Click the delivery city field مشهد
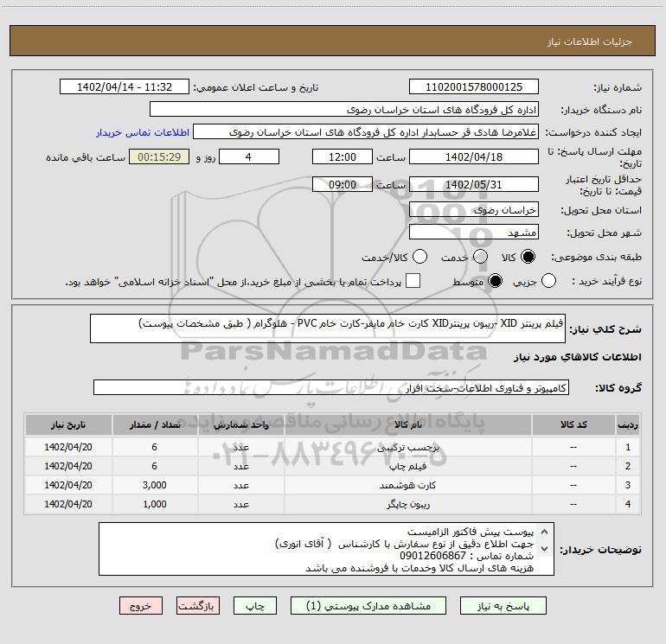This screenshot has height=644, width=666. [x=474, y=233]
